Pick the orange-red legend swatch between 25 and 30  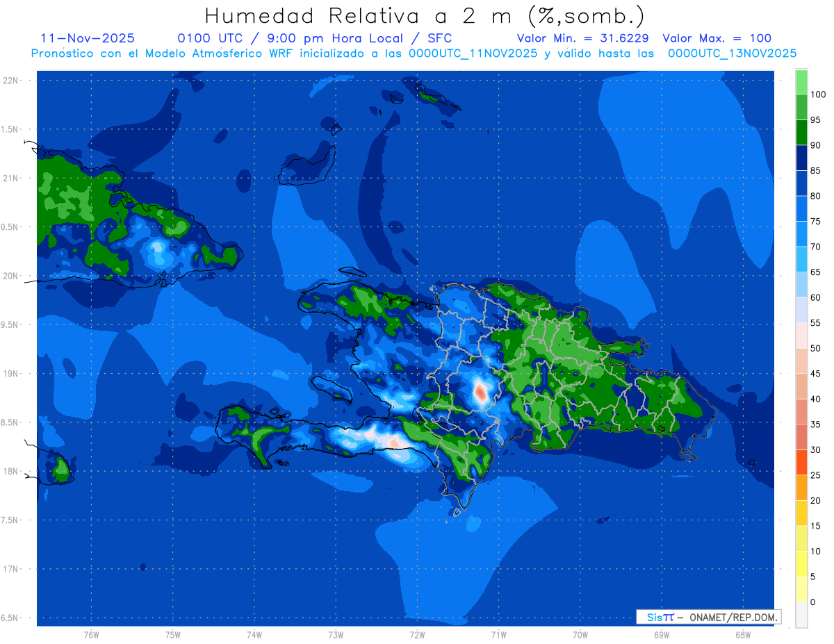[801, 462]
